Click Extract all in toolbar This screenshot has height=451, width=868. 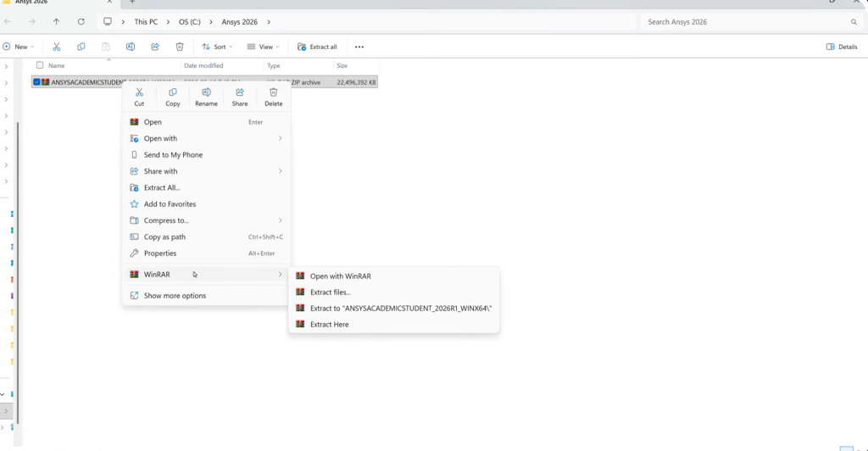point(317,47)
